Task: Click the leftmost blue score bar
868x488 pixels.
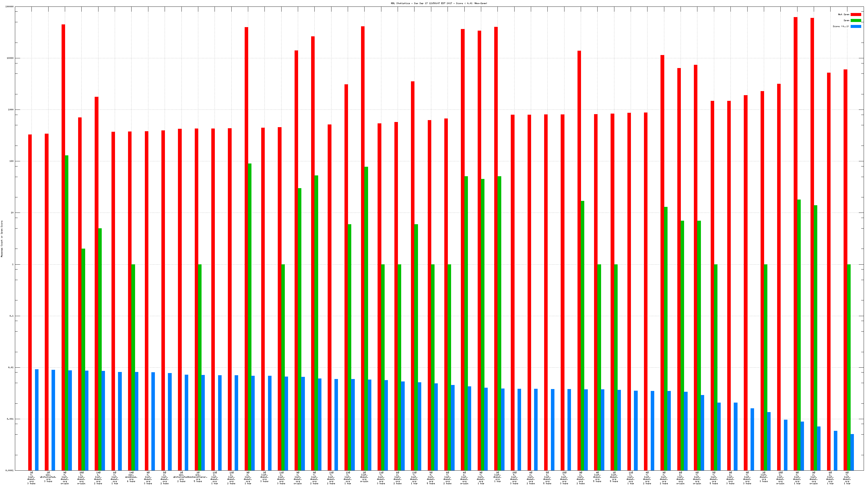Action: click(37, 420)
